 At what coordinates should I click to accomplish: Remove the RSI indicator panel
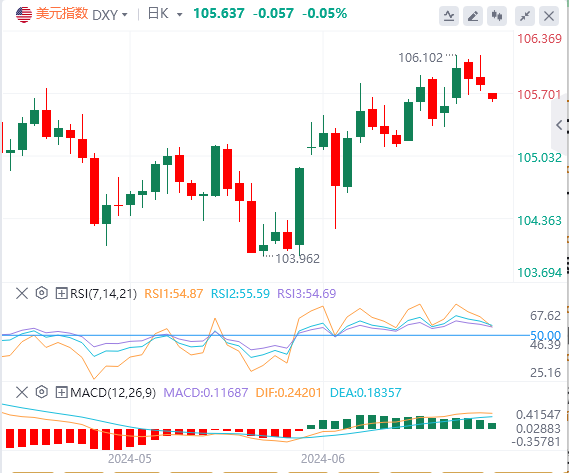pyautogui.click(x=22, y=293)
